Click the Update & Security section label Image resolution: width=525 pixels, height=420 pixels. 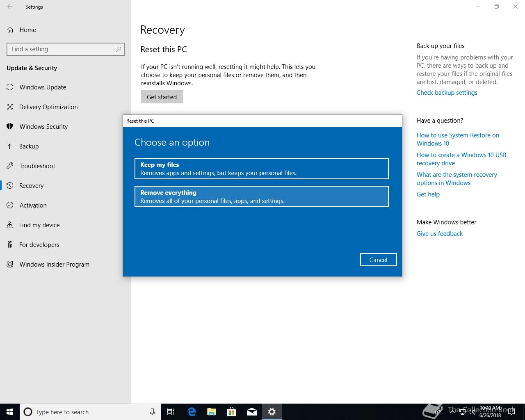click(x=32, y=68)
